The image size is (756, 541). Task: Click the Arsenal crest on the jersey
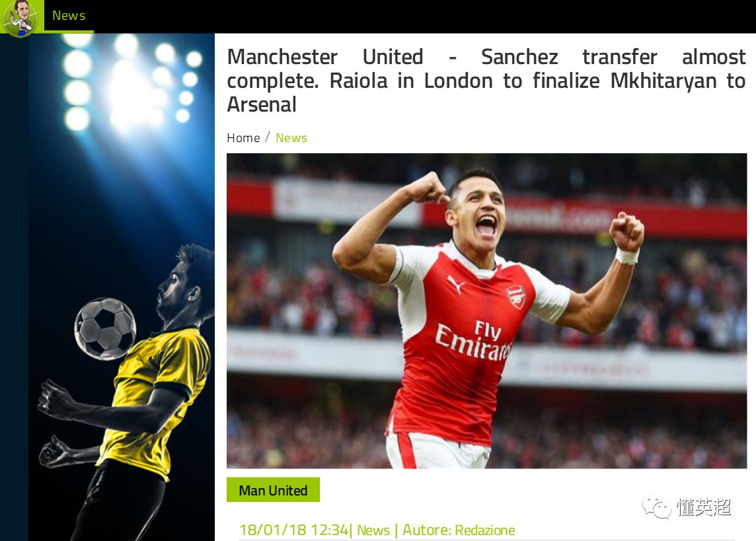[x=515, y=297]
